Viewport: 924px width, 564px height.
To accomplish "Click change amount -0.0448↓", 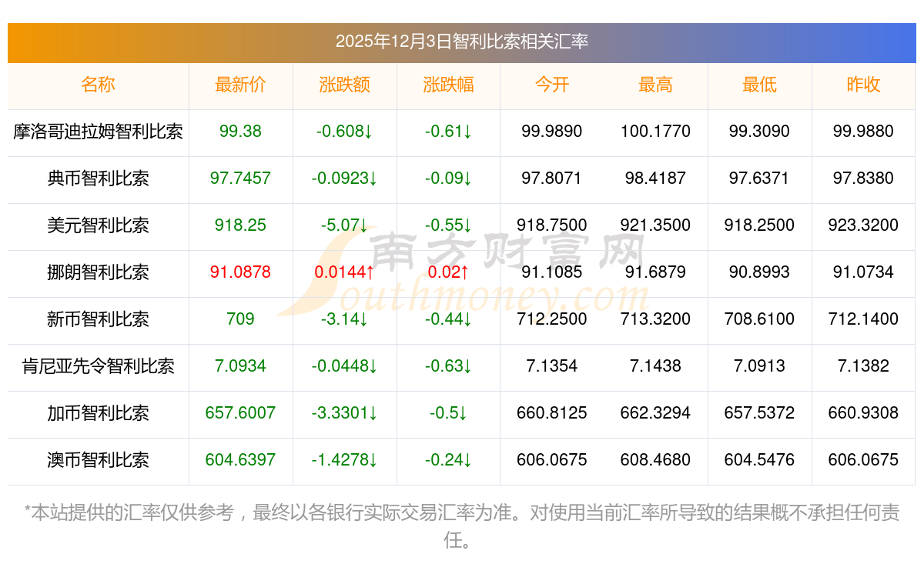I will pyautogui.click(x=344, y=366).
